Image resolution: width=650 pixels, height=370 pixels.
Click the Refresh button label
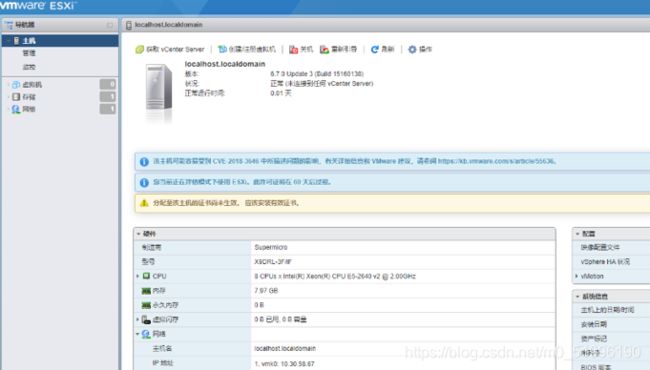click(388, 49)
